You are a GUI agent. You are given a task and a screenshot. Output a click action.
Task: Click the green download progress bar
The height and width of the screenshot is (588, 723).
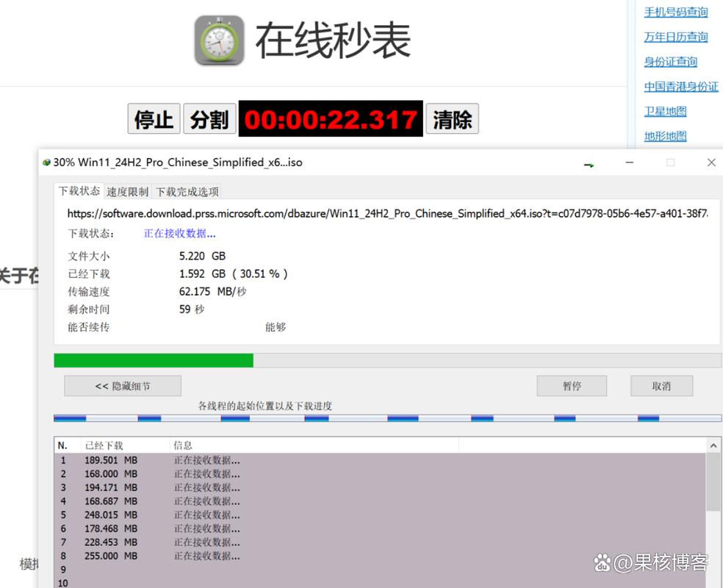154,360
